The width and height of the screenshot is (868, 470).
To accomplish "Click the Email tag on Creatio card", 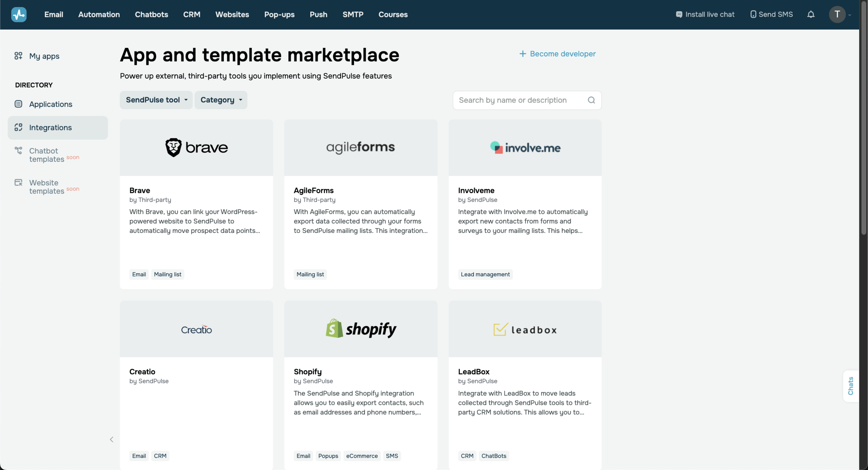I will pyautogui.click(x=139, y=456).
